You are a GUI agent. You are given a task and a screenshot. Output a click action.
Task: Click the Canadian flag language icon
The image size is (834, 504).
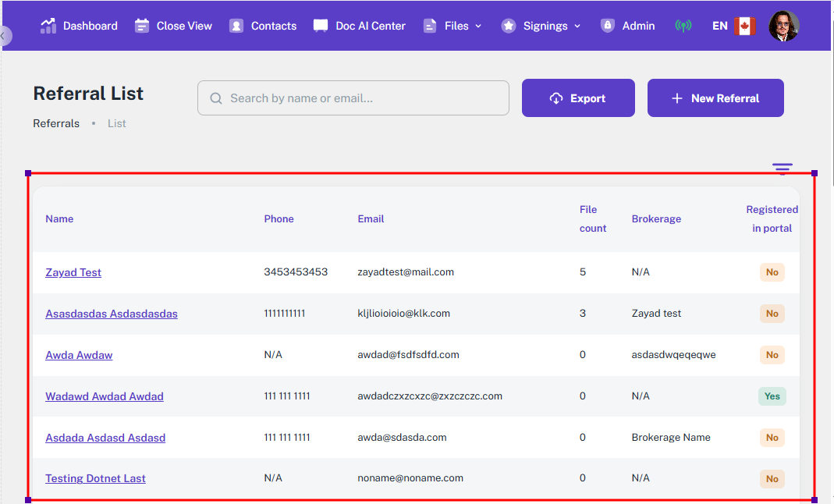[x=744, y=26]
